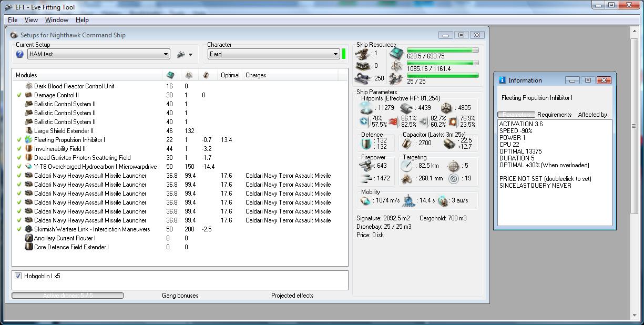Click the shield hitpoints icon

pyautogui.click(x=365, y=108)
